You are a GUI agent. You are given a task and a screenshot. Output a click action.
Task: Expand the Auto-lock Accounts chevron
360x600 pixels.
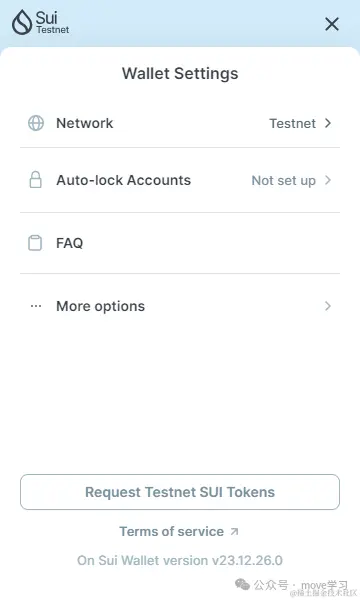pyautogui.click(x=328, y=180)
